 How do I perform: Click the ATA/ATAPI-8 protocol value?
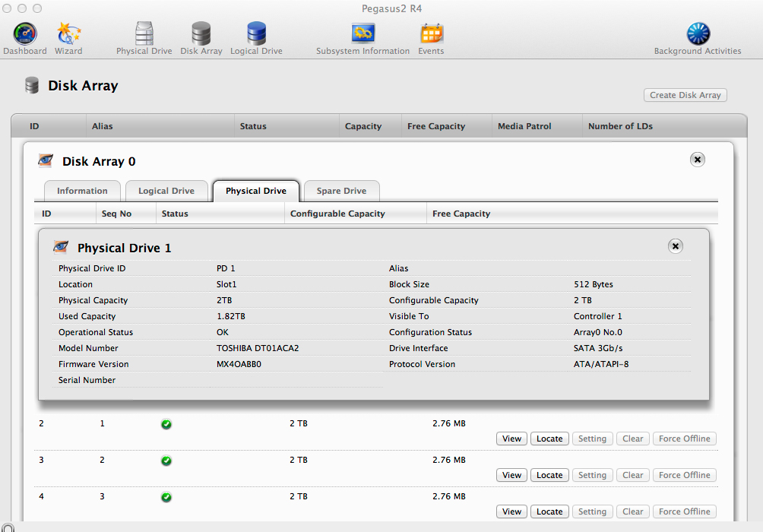click(601, 364)
